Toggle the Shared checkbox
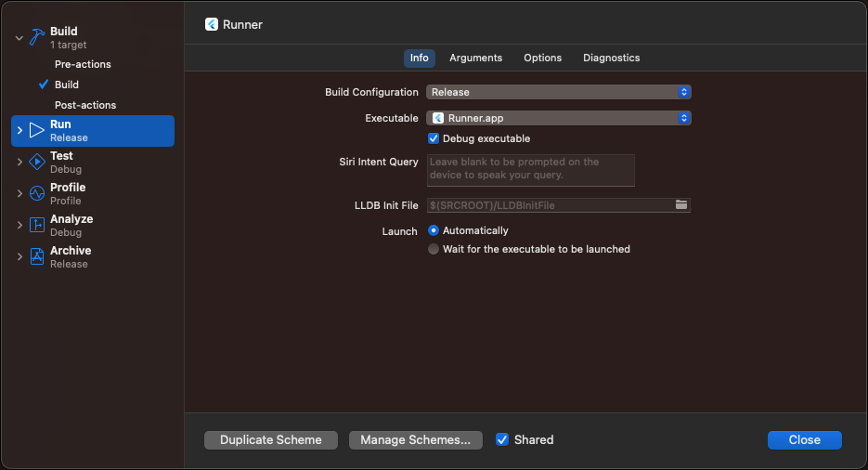Viewport: 868px width, 470px height. (502, 439)
